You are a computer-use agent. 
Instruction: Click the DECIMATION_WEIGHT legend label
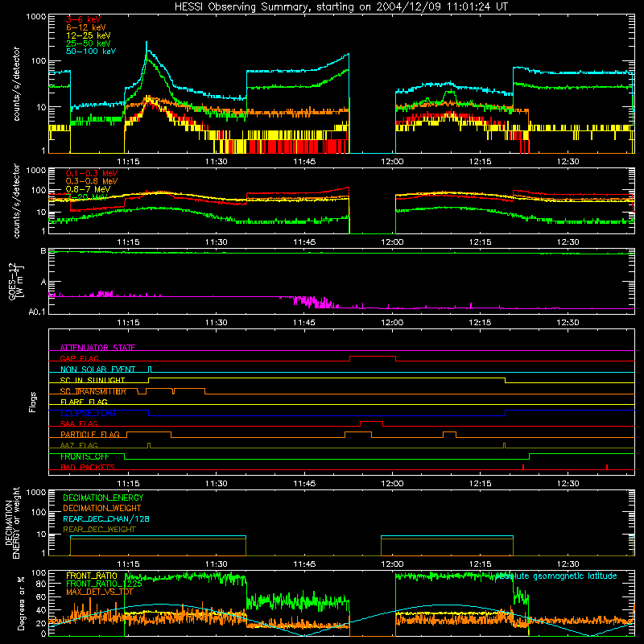pos(102,508)
